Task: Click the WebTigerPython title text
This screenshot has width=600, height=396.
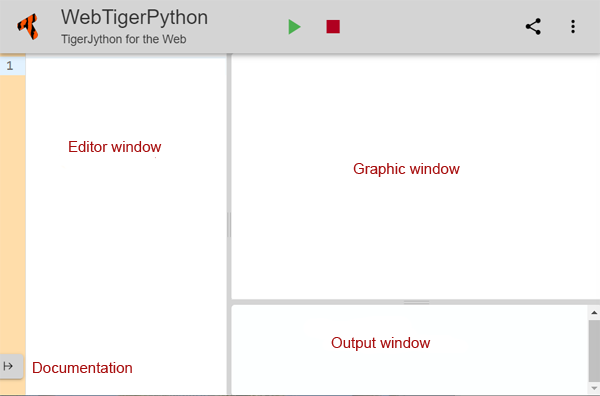Action: point(134,18)
